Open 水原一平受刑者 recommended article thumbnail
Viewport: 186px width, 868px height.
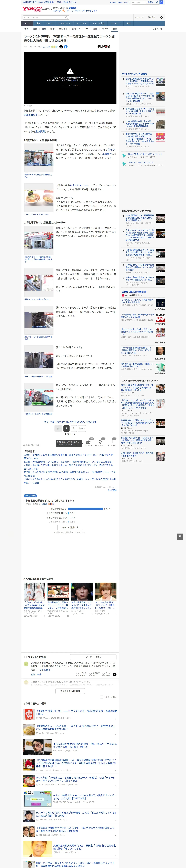pyautogui.click(x=82, y=591)
